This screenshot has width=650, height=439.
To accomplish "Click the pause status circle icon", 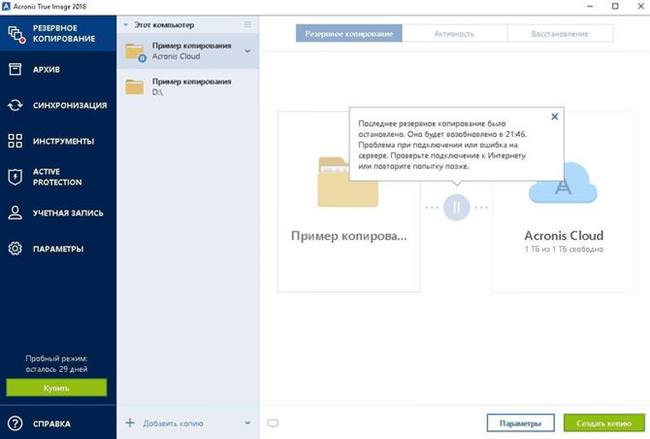I will [x=456, y=207].
